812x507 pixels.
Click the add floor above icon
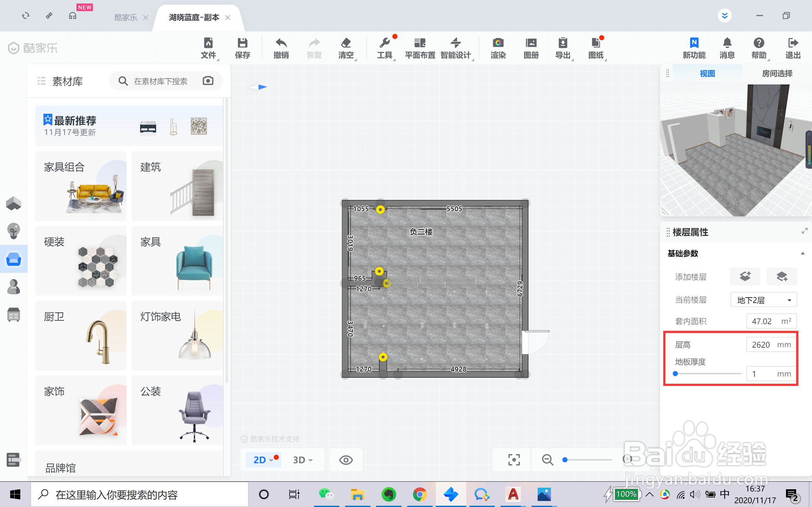tap(745, 276)
